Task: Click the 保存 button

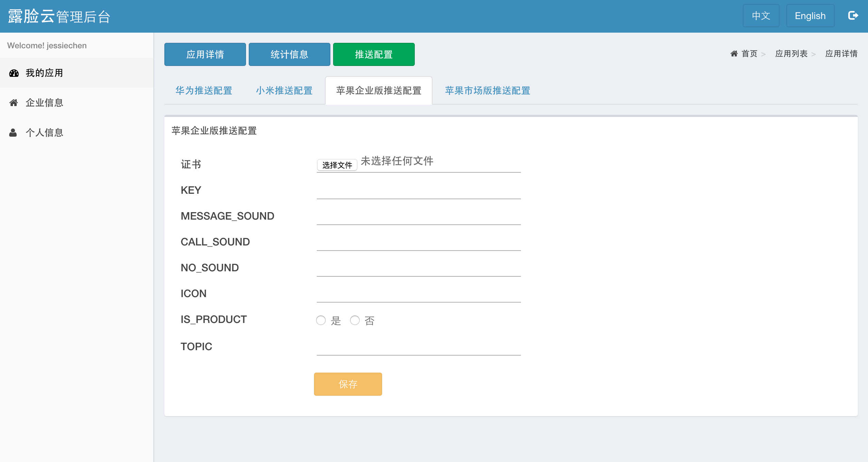Action: (348, 384)
